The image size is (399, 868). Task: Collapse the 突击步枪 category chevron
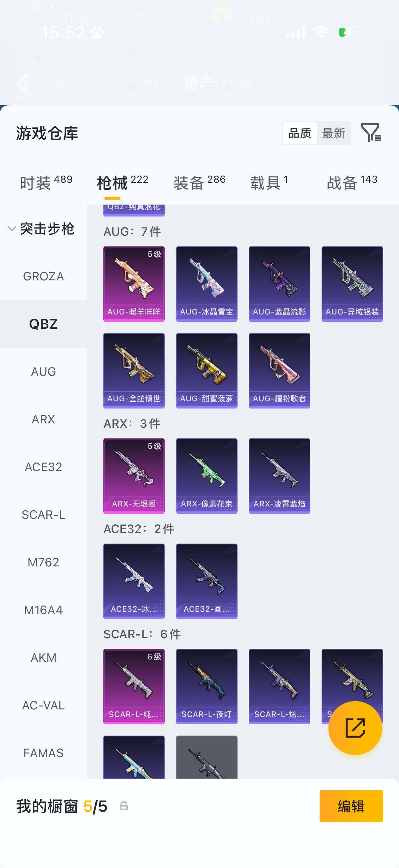(x=12, y=229)
